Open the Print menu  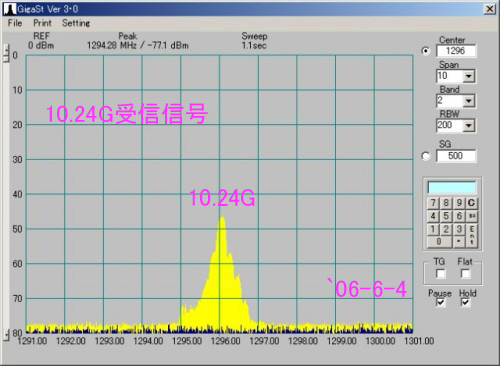(42, 23)
